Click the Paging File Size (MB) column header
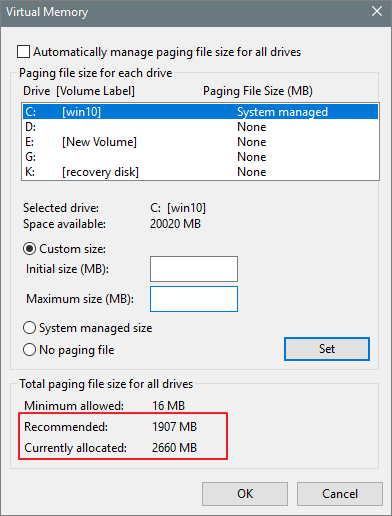 click(258, 91)
